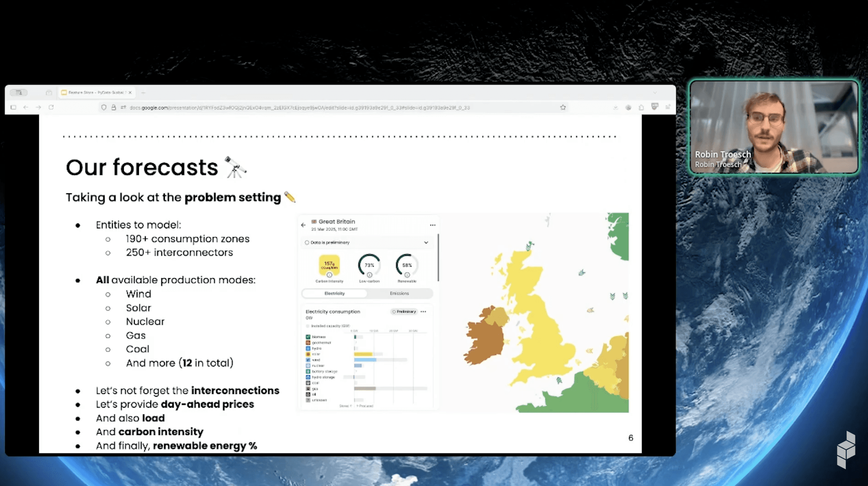The image size is (868, 486).
Task: Click the yellow 157g carbon intensity swatch
Action: [x=329, y=264]
